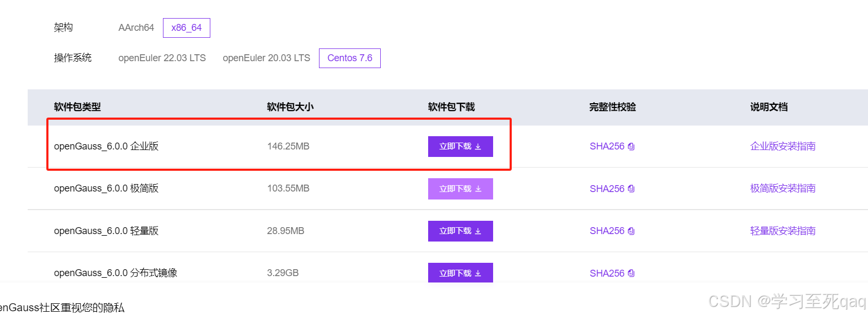The image size is (868, 316).
Task: Click 软件包大小 column header
Action: (290, 107)
